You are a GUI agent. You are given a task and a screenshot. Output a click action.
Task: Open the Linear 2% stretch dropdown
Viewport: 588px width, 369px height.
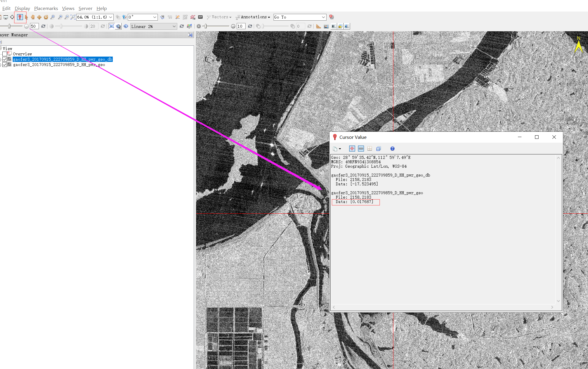click(x=174, y=26)
